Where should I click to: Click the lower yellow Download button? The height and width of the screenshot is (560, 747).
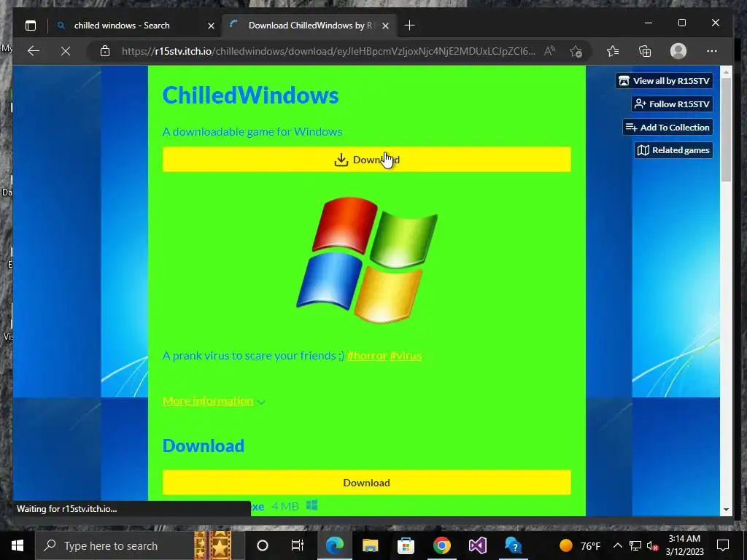pos(366,483)
